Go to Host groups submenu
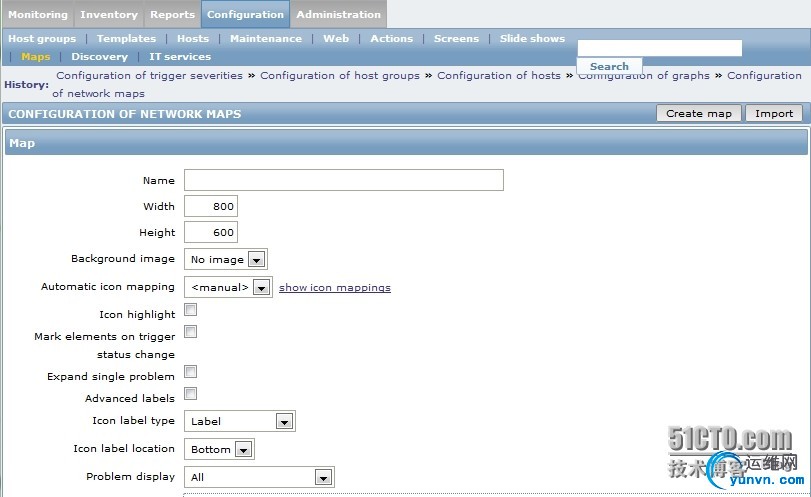 coord(42,38)
